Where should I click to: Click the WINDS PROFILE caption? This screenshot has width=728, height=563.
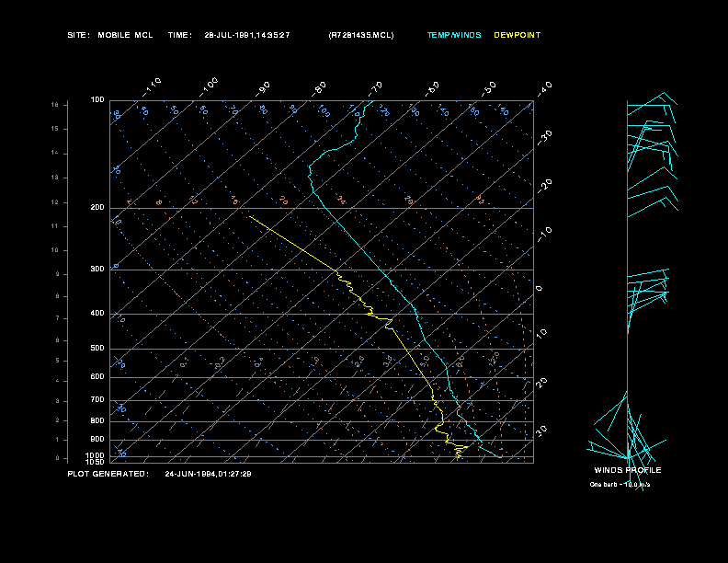point(627,470)
